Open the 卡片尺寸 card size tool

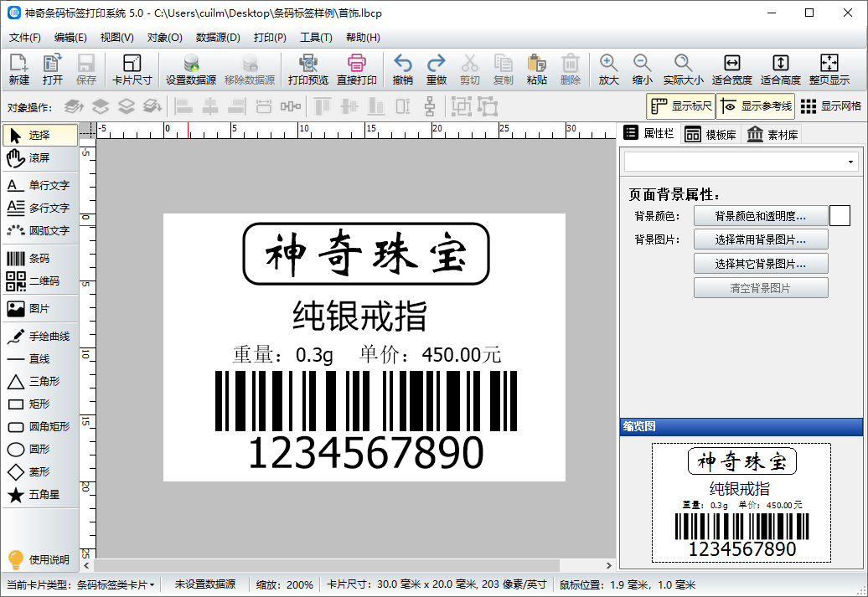click(x=132, y=69)
